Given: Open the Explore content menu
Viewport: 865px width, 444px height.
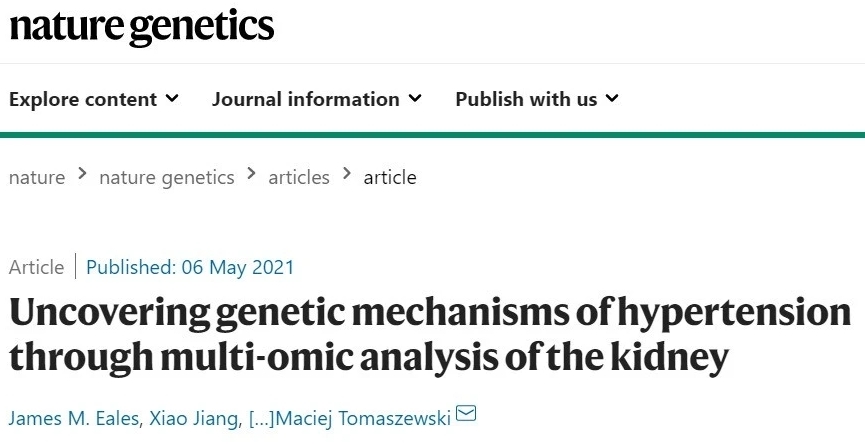Looking at the screenshot, I should tap(94, 99).
